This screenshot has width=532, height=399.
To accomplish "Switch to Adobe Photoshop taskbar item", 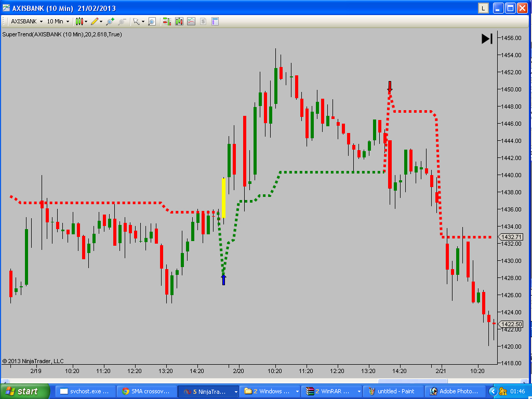I will pos(455,391).
